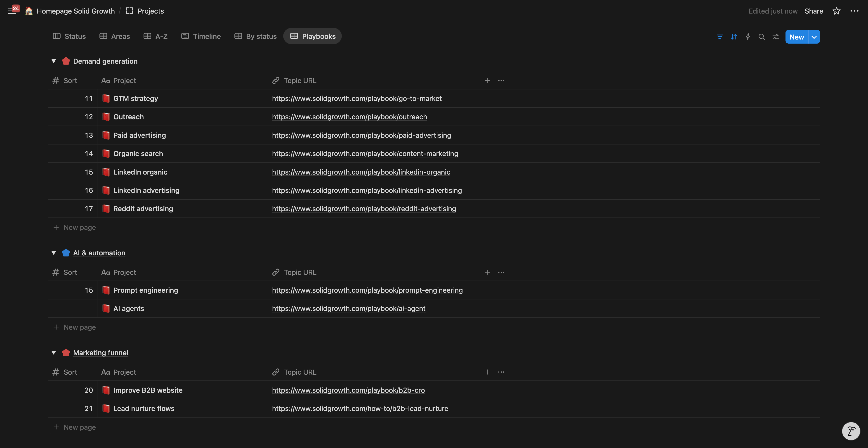868x448 pixels.
Task: Favorite the page with star icon
Action: click(836, 11)
